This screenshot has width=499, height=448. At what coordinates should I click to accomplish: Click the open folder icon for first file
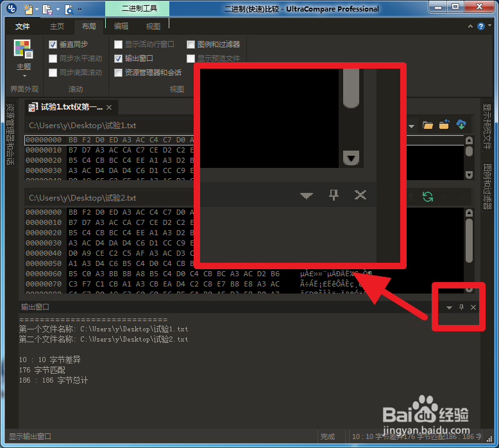(427, 125)
